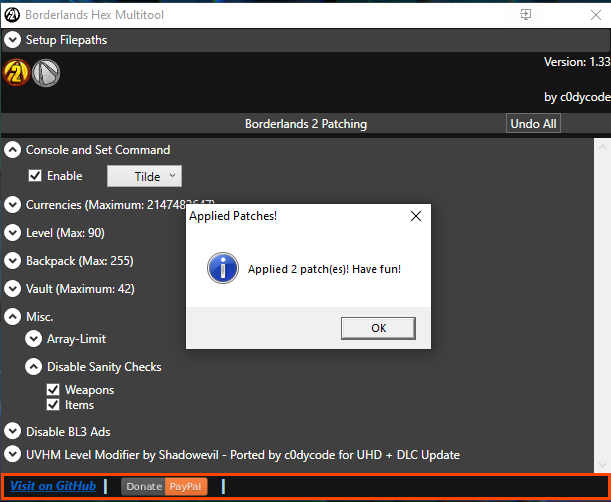This screenshot has height=502, width=611.
Task: Click OK in Applied Patches dialog
Action: click(378, 328)
